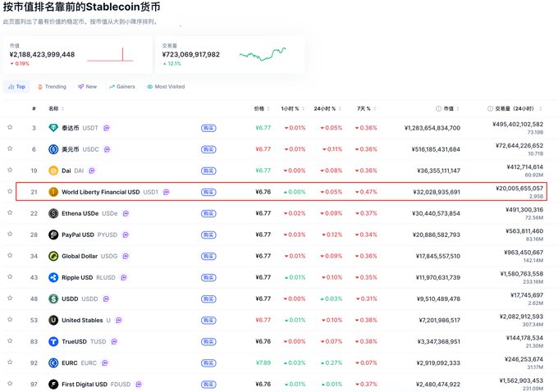Click the 购买 button for USD1
This screenshot has width=558, height=392.
point(208,192)
